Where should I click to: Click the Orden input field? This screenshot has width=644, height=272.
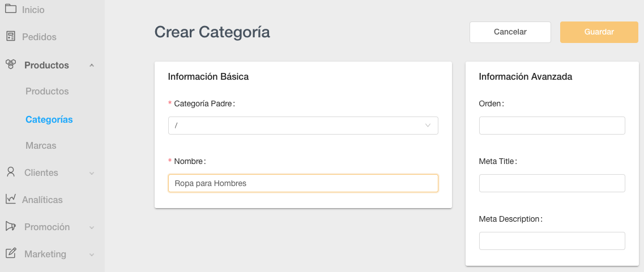(552, 126)
